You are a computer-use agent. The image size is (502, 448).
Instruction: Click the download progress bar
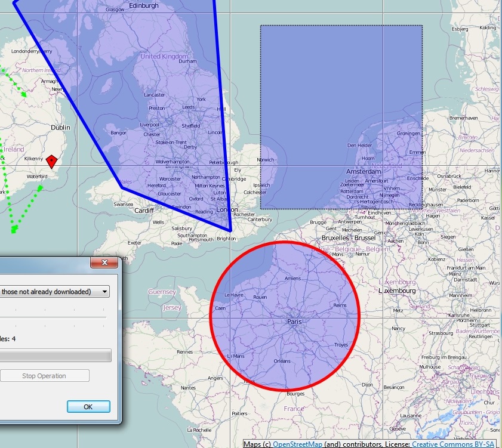coord(56,356)
